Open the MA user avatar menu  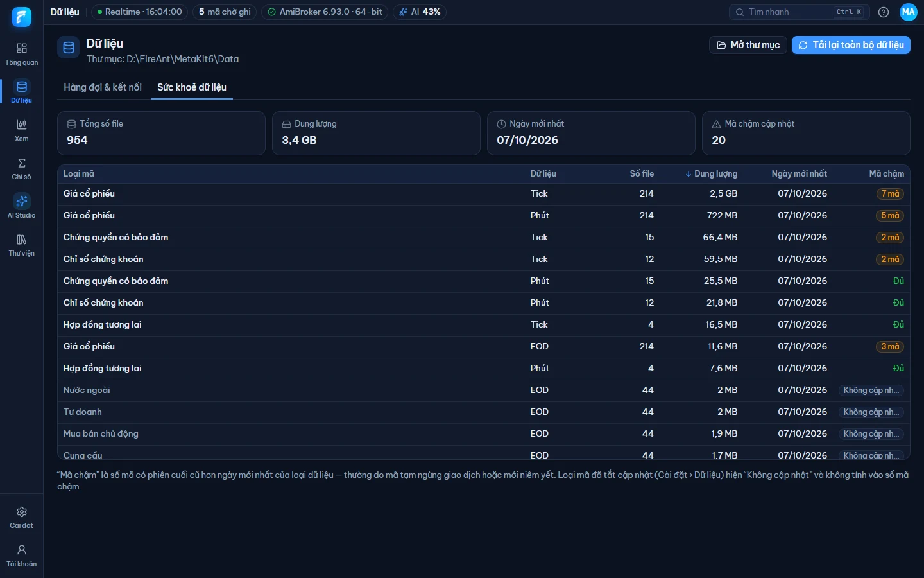pyautogui.click(x=909, y=12)
